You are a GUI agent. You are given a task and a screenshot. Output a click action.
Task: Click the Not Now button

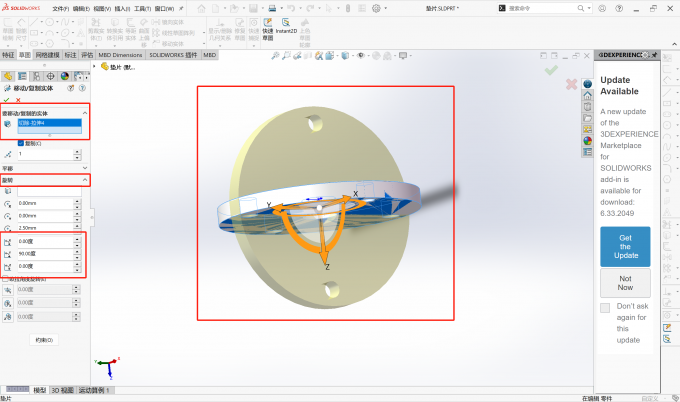tap(625, 283)
